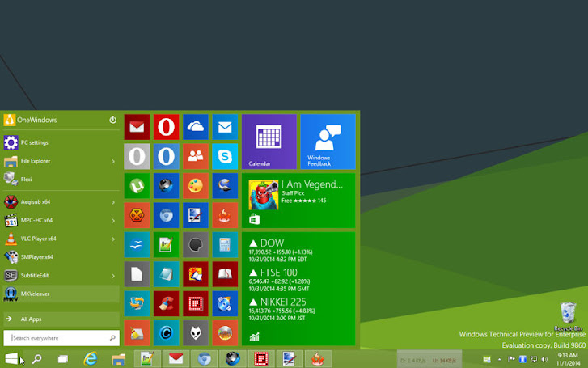Launch the CCleaner tile
The width and height of the screenshot is (588, 368).
(x=166, y=303)
